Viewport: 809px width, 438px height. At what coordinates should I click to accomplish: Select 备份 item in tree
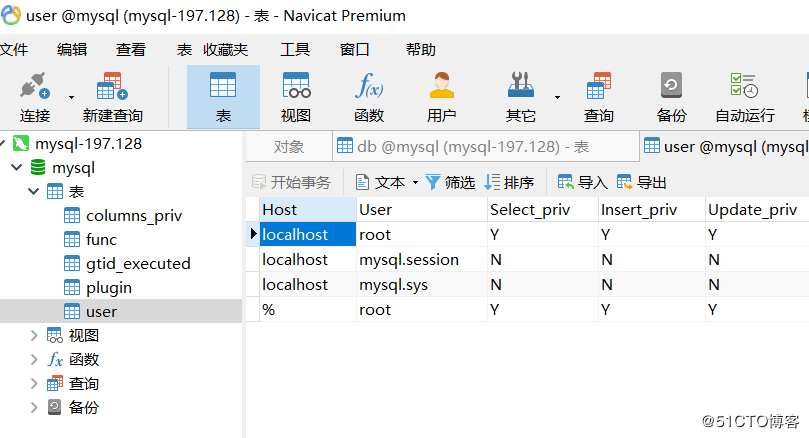tap(83, 408)
